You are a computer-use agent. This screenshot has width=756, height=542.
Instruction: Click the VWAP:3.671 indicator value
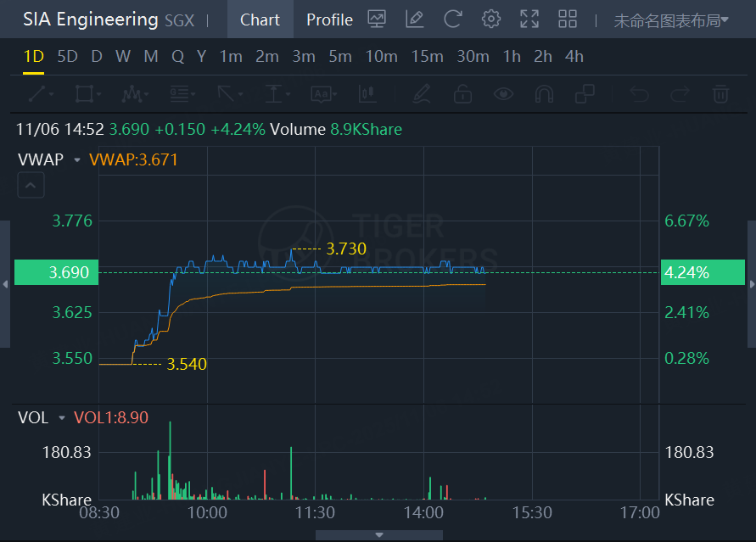coord(133,160)
